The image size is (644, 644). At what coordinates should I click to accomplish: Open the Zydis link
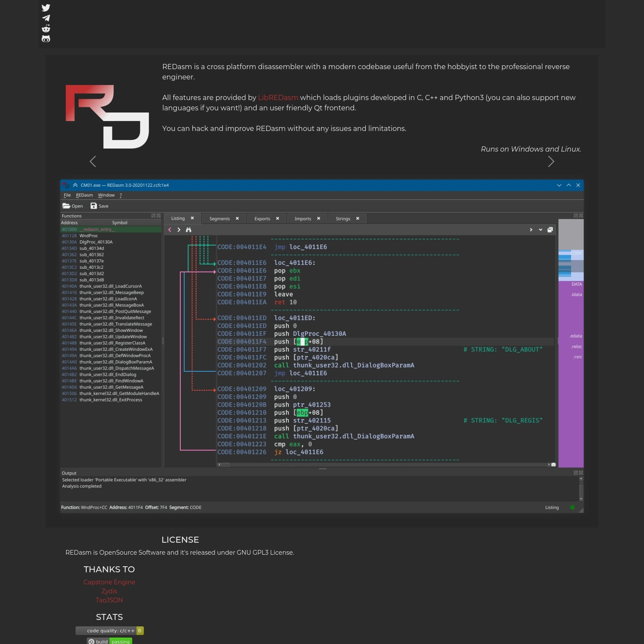coord(109,591)
